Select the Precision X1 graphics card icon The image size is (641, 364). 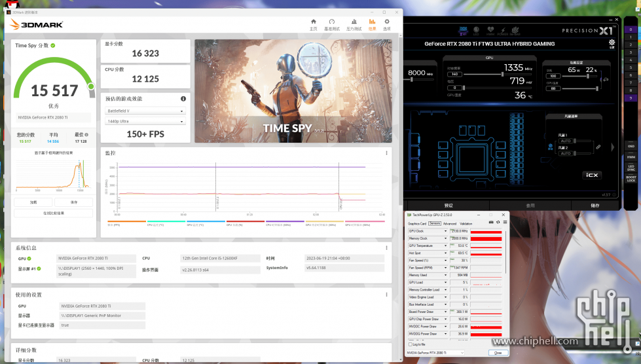(463, 30)
